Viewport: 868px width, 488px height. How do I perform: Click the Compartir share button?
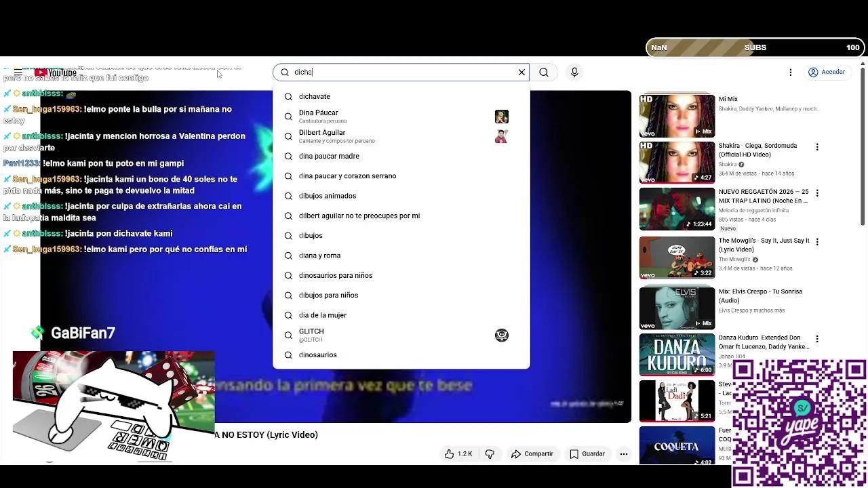tap(532, 454)
